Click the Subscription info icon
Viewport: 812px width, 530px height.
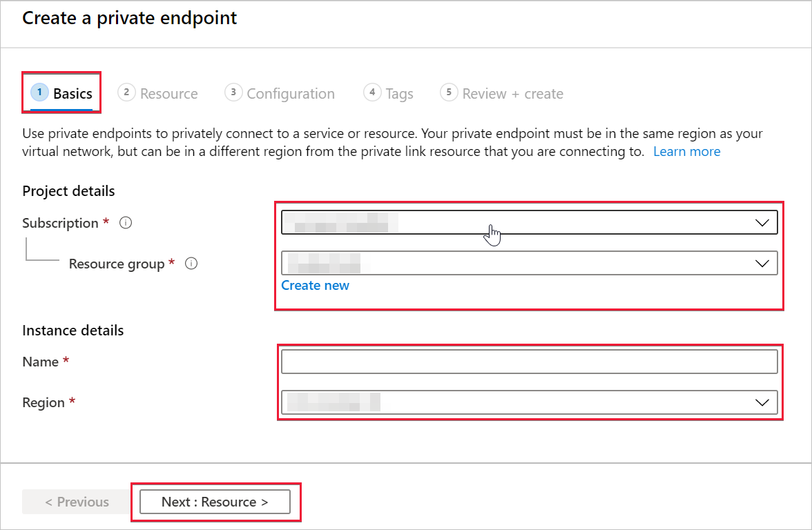click(126, 222)
